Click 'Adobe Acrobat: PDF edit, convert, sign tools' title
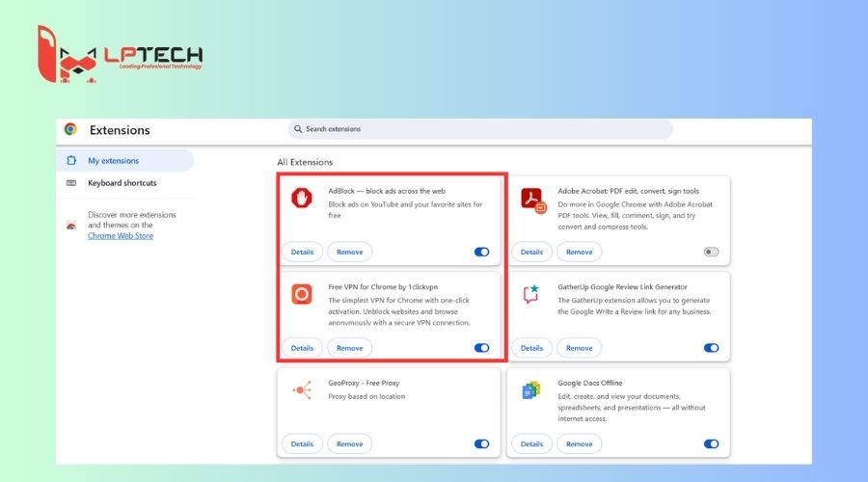Viewport: 868px width, 482px height. (x=628, y=191)
